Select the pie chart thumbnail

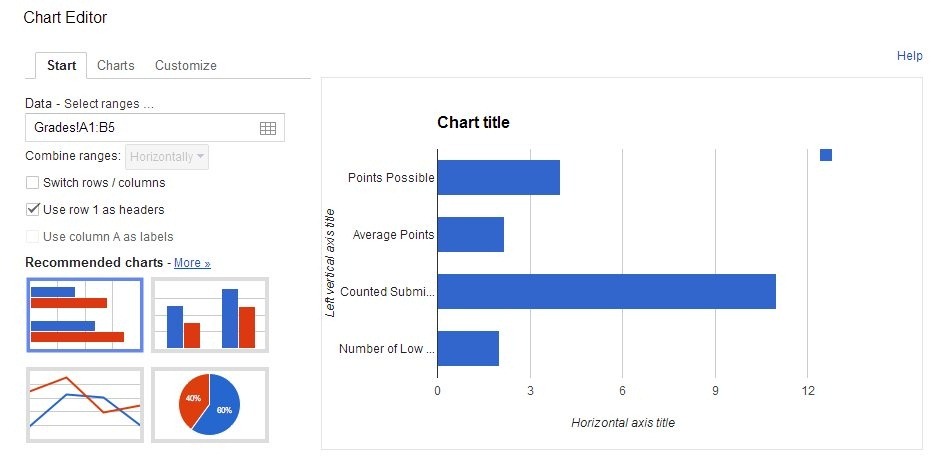pyautogui.click(x=210, y=404)
